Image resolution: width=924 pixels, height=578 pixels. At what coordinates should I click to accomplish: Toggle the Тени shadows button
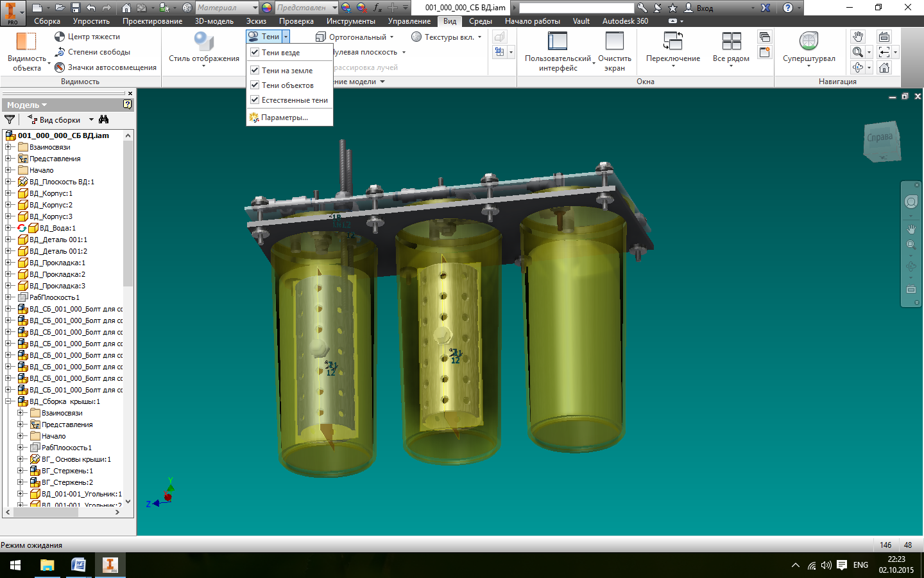click(x=264, y=37)
